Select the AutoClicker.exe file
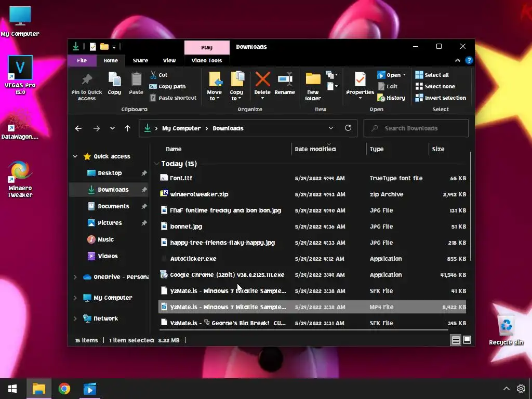Screen dimensions: 532x399 [x=312, y=259]
